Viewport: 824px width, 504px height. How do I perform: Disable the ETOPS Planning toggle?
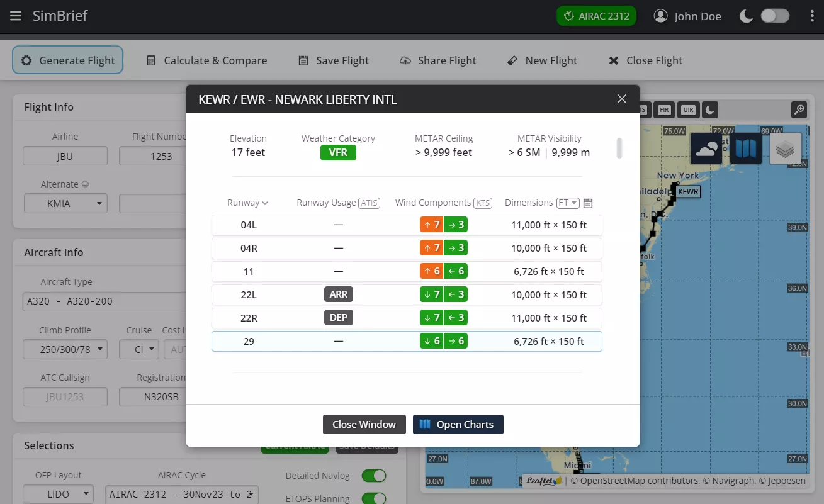(374, 498)
